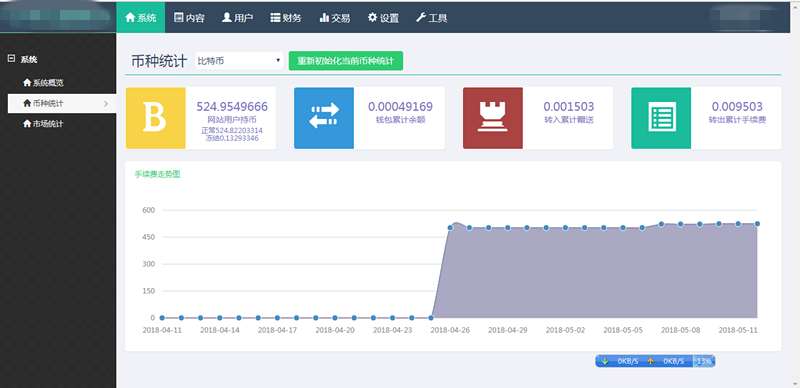Switch to the 内容 top menu
Image resolution: width=800 pixels, height=388 pixels.
click(x=189, y=18)
